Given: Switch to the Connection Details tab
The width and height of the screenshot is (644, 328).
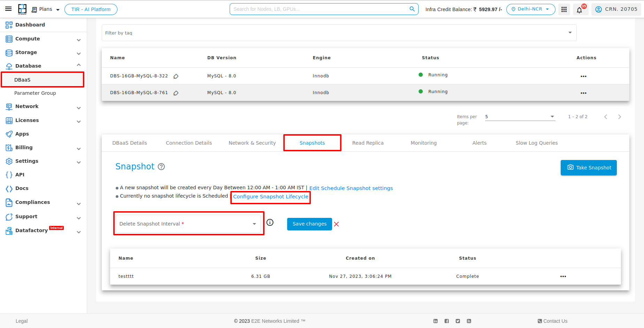Looking at the screenshot, I should coord(189,143).
